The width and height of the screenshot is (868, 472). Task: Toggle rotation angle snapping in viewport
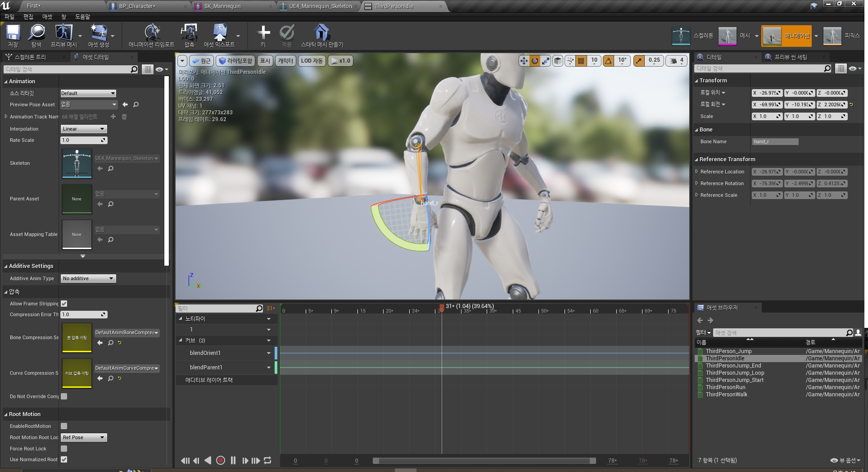click(x=608, y=61)
